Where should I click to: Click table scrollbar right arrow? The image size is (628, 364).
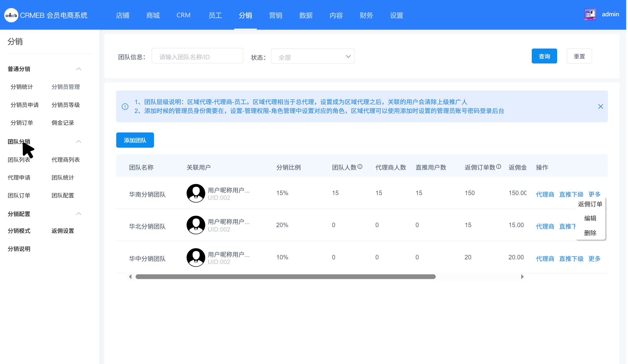click(522, 277)
